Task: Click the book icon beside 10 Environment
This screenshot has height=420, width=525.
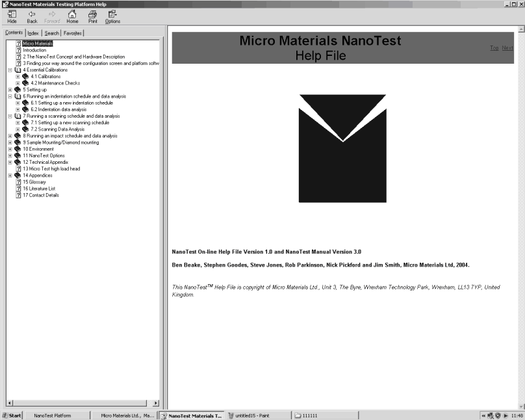Action: [x=18, y=149]
